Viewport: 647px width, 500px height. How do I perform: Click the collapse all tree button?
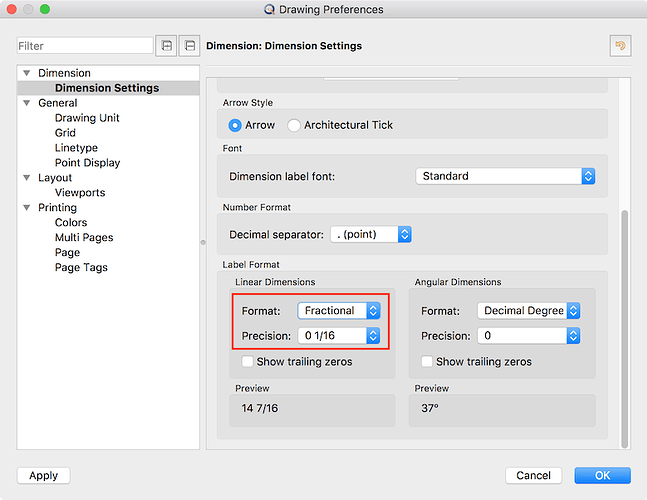coord(188,46)
